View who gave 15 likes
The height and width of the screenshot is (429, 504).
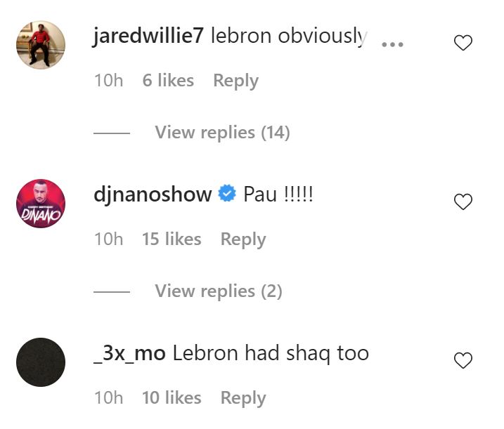coord(172,239)
